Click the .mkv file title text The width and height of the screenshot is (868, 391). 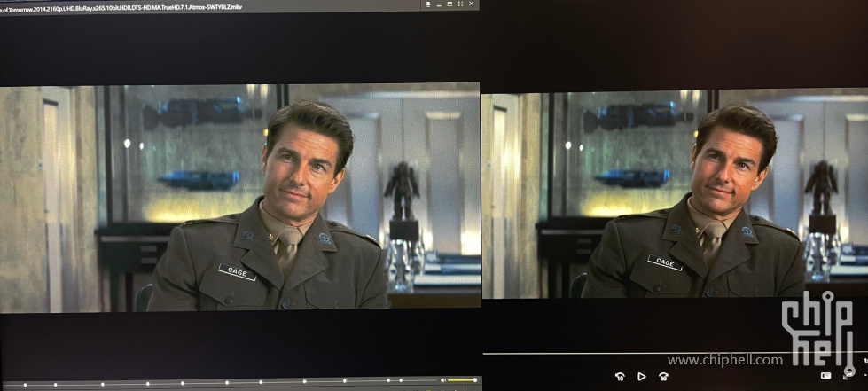pos(121,7)
